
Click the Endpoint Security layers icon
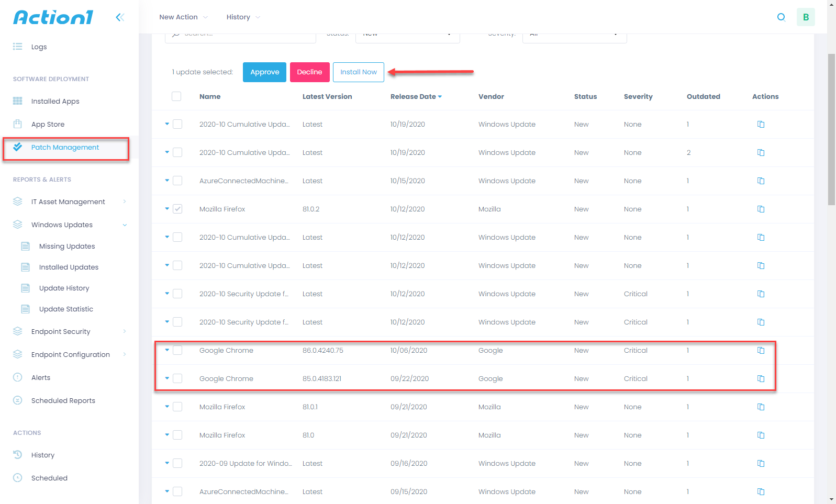tap(18, 331)
